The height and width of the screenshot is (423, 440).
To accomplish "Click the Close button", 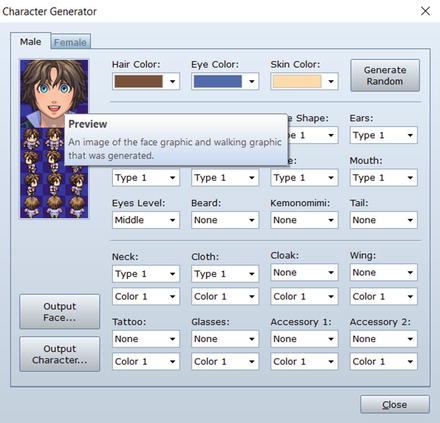I will coord(395,405).
